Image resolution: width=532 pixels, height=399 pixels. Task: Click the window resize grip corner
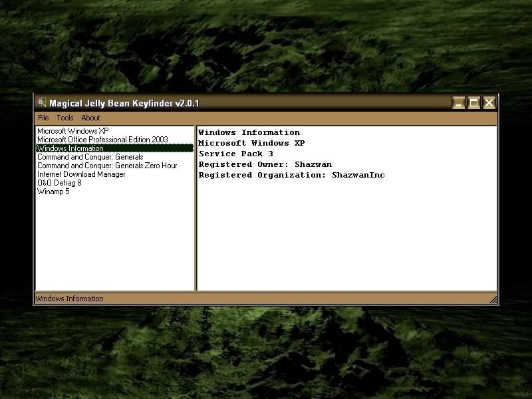[x=493, y=299]
